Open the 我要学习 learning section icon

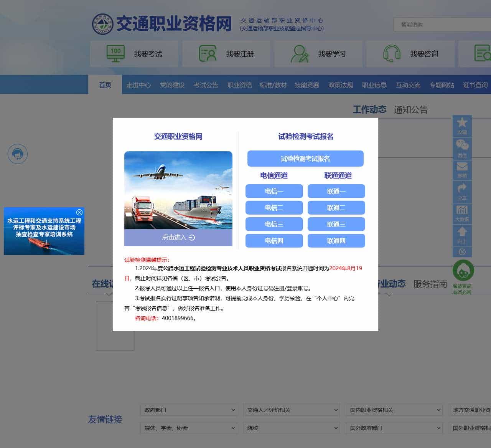pos(299,53)
